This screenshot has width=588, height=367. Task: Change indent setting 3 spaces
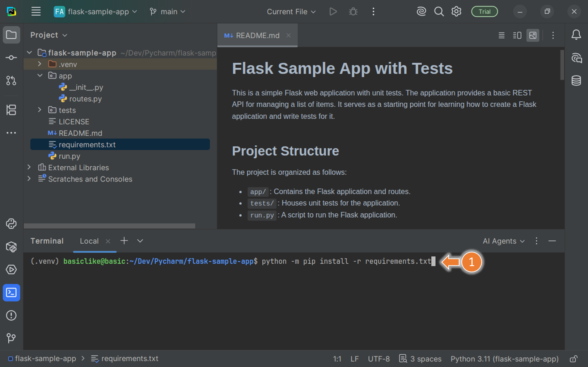pos(420,359)
